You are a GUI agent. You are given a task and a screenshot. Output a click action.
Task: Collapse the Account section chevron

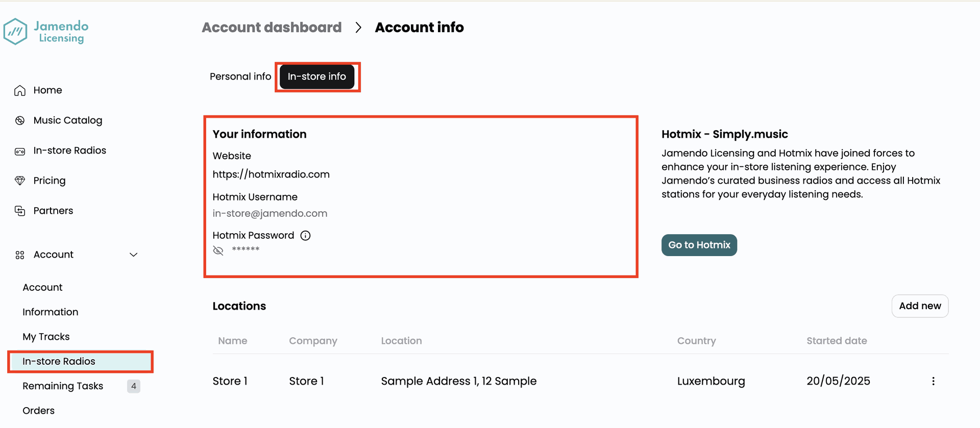[x=133, y=255]
